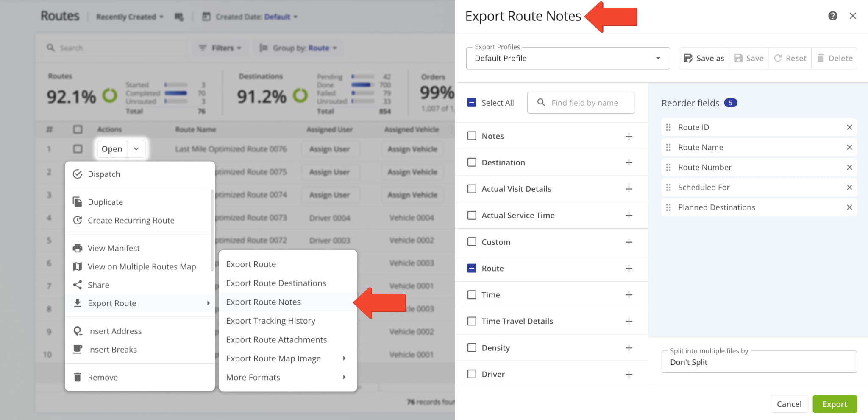
Task: Remove Route ID from reorder fields
Action: (849, 127)
